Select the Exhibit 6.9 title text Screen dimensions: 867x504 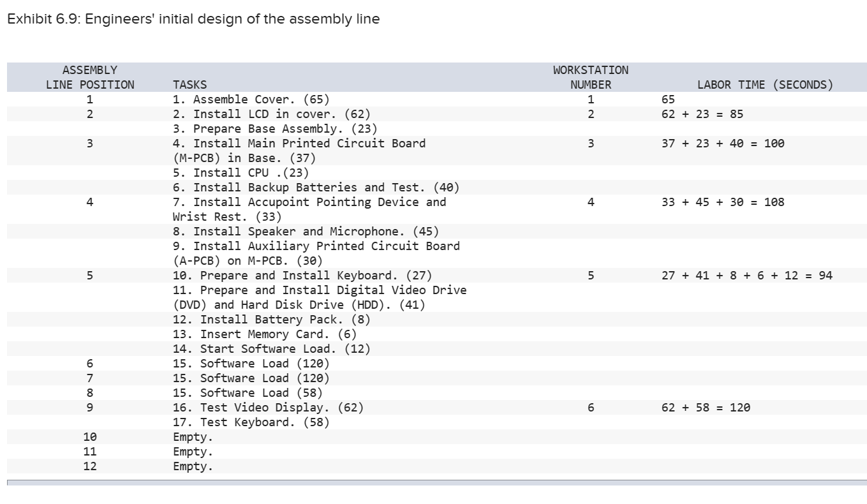click(x=193, y=19)
